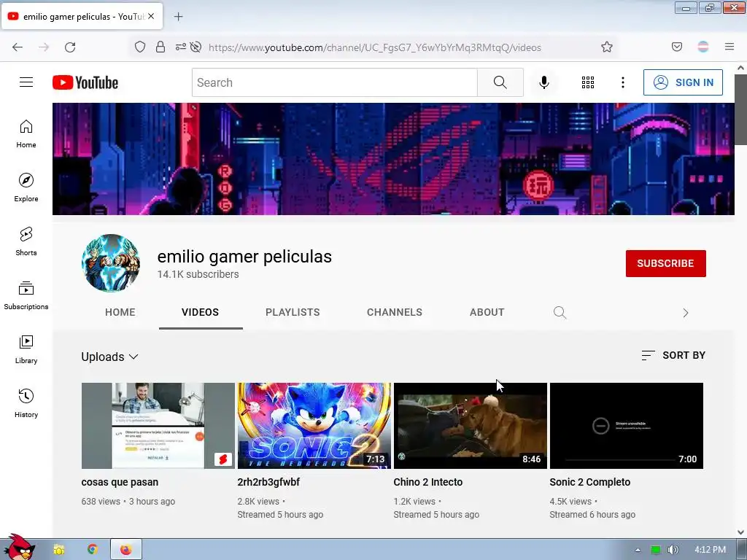The width and height of the screenshot is (747, 560).
Task: Click the red SUBSCRIBE button
Action: click(x=665, y=263)
